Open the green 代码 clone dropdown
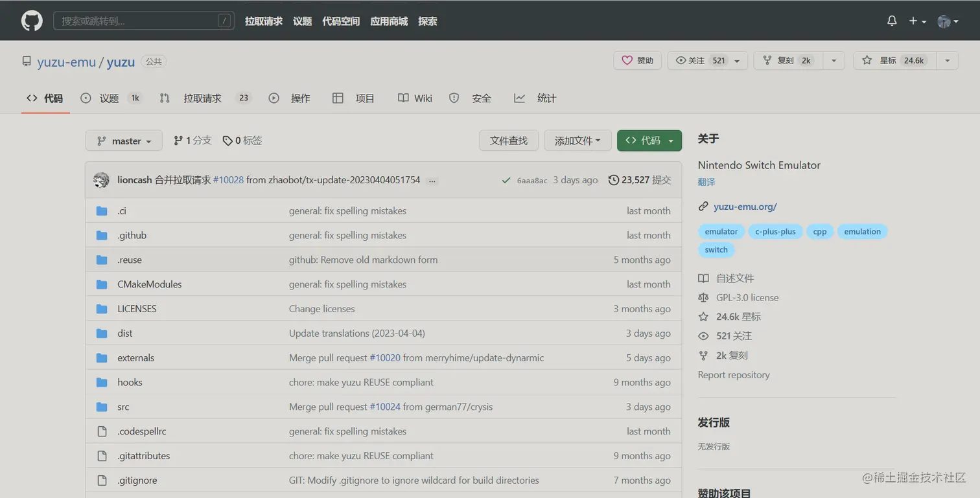This screenshot has height=498, width=980. point(649,141)
